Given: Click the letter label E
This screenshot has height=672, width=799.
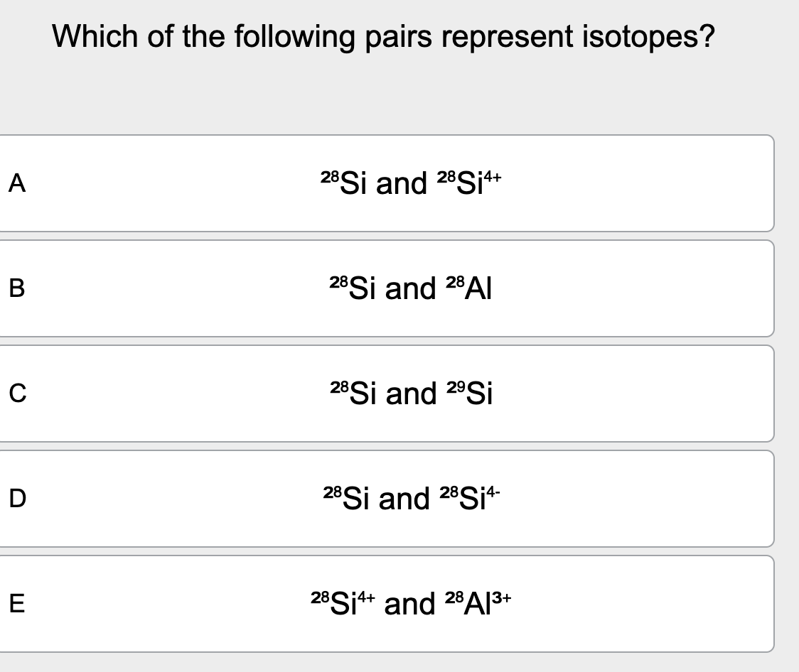Looking at the screenshot, I should coord(16,605).
